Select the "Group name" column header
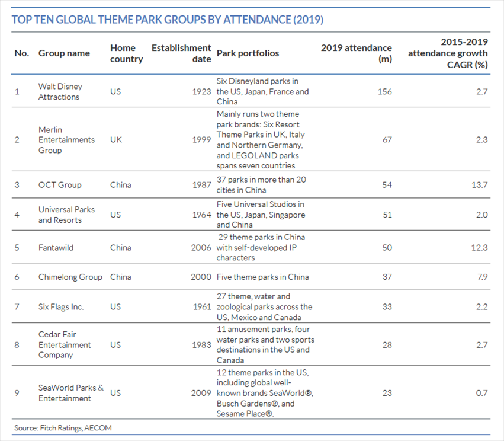The width and height of the screenshot is (504, 441). pyautogui.click(x=64, y=53)
